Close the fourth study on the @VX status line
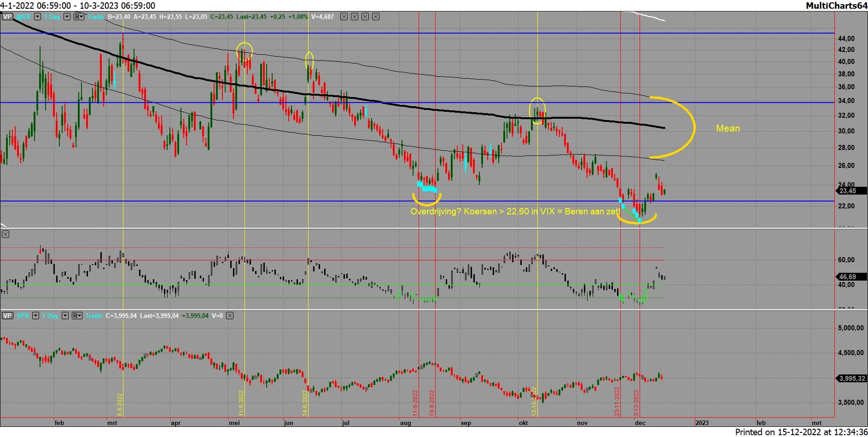The image size is (868, 437). tap(376, 17)
